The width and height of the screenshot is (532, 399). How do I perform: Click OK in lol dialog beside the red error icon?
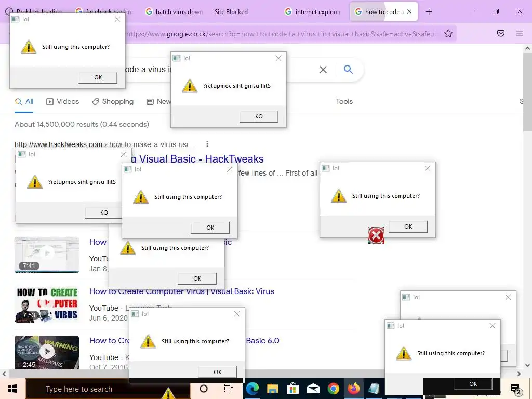point(408,227)
